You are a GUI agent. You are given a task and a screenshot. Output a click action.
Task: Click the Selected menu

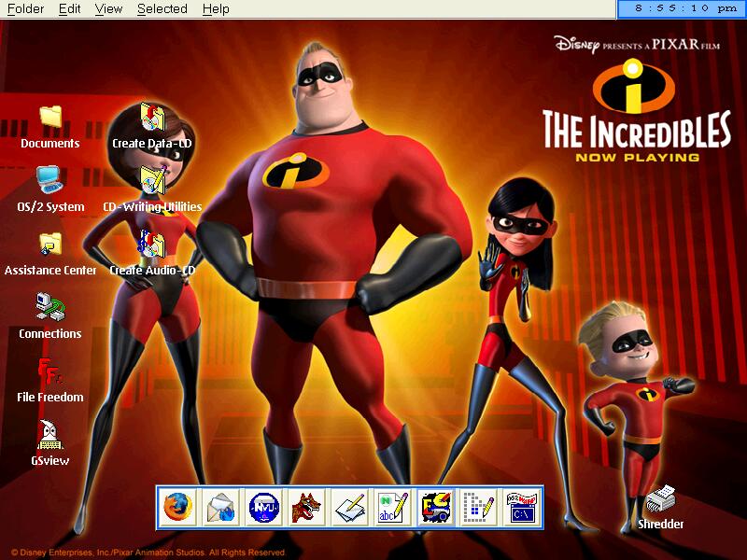pyautogui.click(x=162, y=9)
